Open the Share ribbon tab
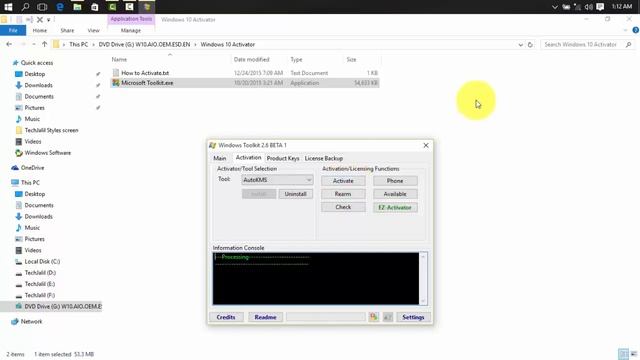The image size is (640, 360). point(67,30)
